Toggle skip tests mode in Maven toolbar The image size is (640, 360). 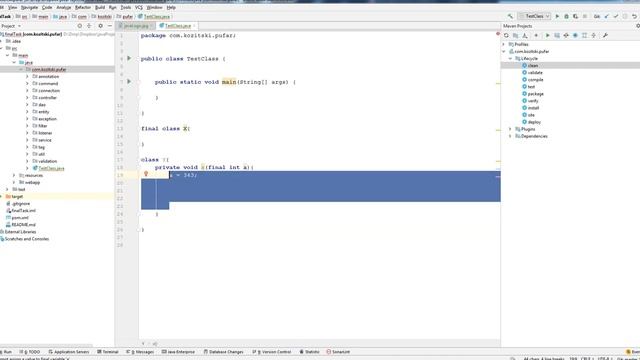point(575,36)
